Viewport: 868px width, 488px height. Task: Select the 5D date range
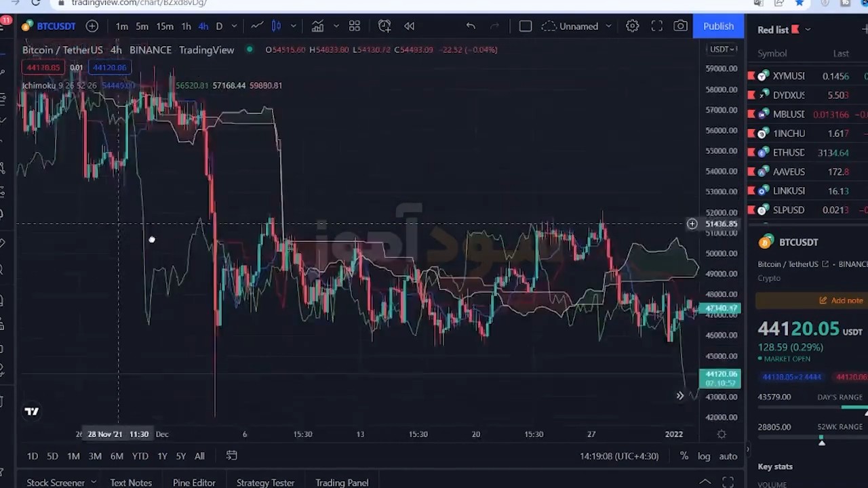52,456
